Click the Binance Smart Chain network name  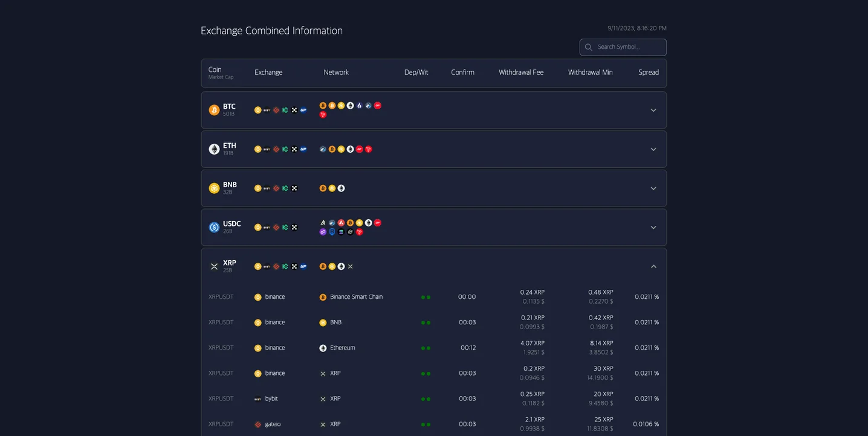357,297
